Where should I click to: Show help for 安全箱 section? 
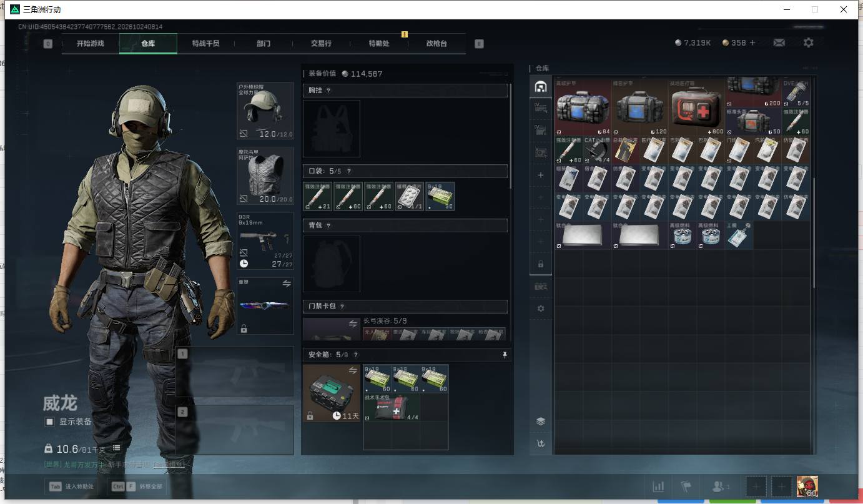356,355
